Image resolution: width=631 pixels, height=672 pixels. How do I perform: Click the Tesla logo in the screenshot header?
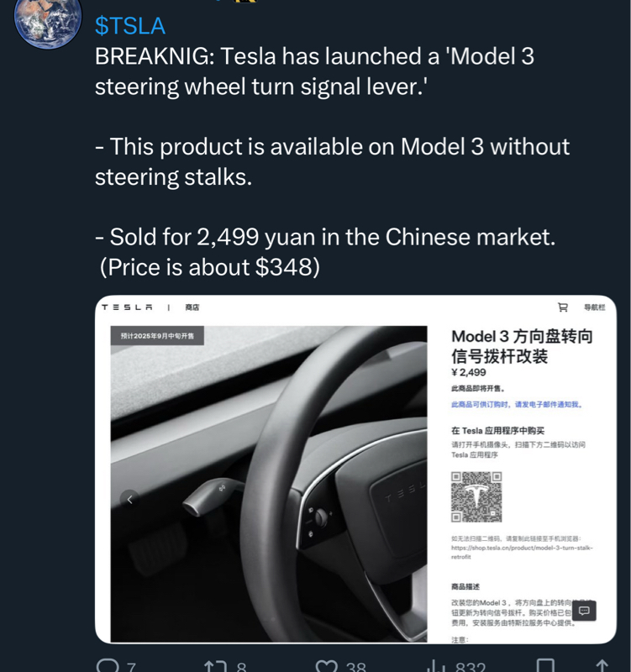(127, 307)
